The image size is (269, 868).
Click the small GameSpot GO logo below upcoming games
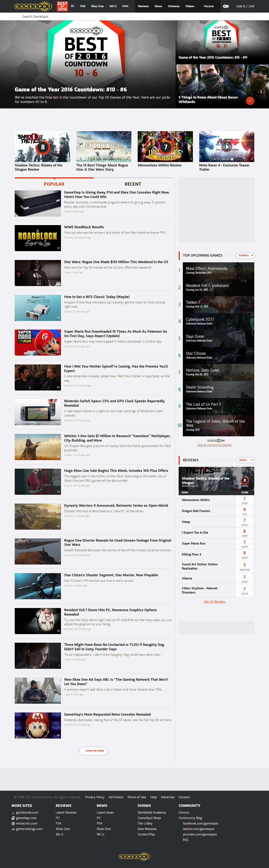click(216, 440)
